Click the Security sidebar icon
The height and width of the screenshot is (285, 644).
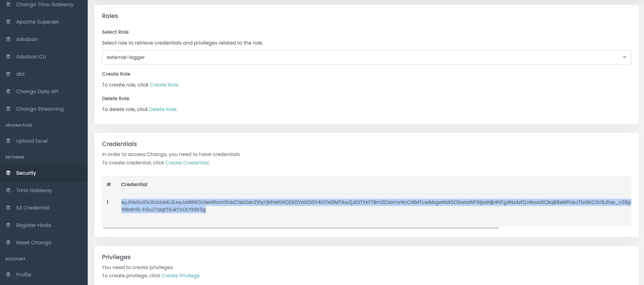[x=8, y=173]
